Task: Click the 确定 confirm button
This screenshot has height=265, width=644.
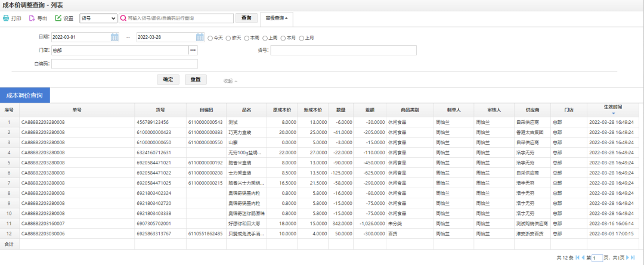Action: (x=168, y=79)
